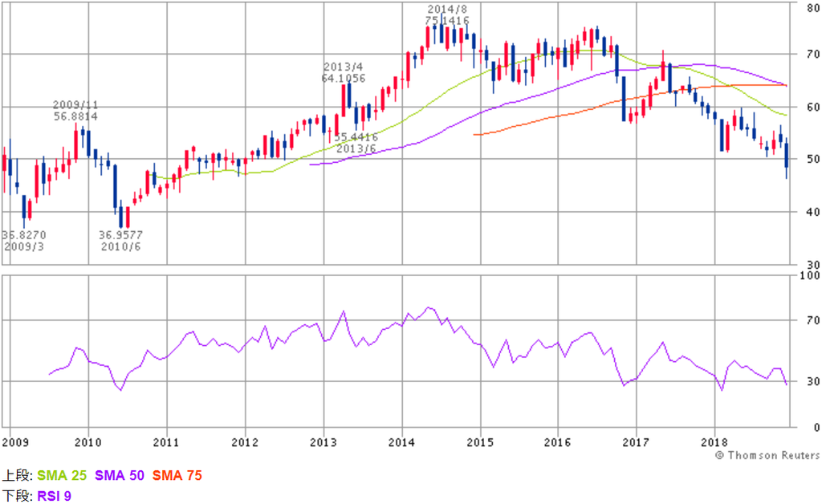Click the 2018 x-axis year label
Viewport: 822px width, 504px height.
[714, 443]
